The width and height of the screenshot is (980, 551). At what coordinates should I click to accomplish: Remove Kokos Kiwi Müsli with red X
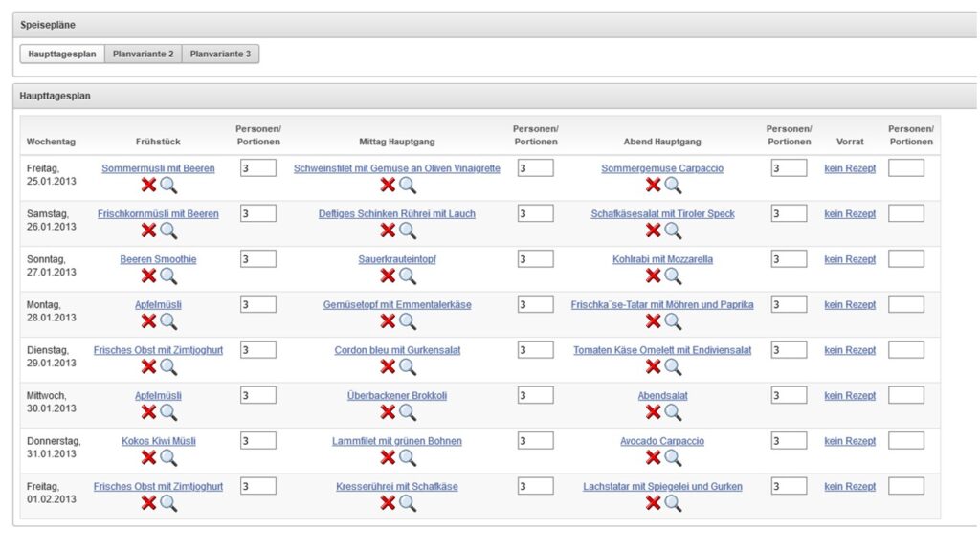[x=148, y=458]
